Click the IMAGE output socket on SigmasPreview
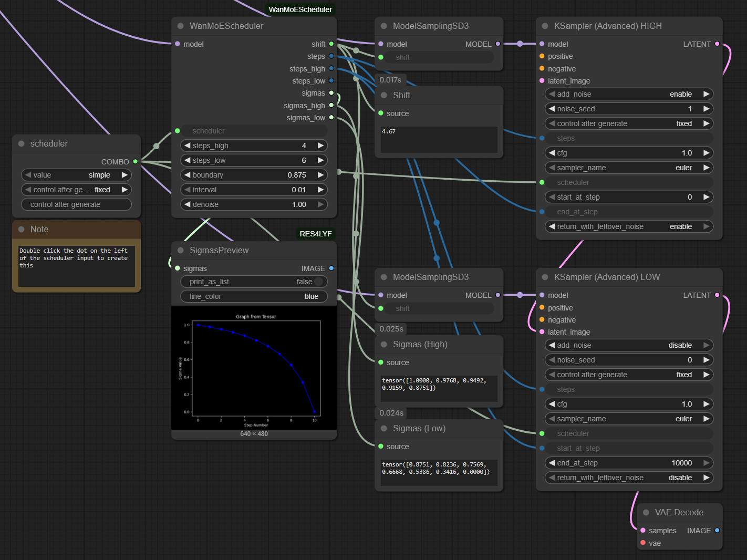 tap(331, 268)
